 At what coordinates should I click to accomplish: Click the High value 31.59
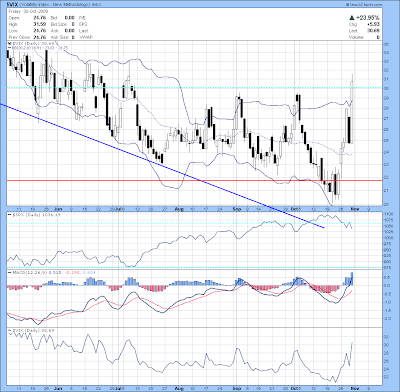(x=39, y=24)
